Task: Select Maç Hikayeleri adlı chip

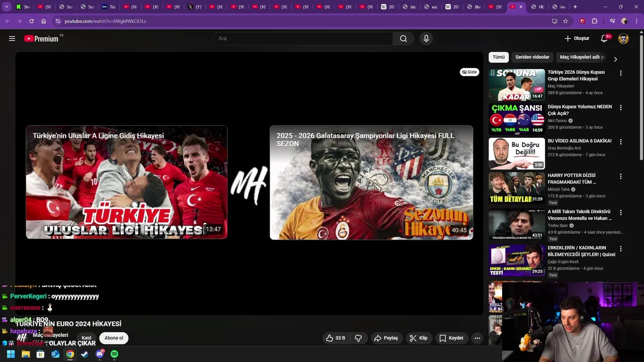Action: tap(582, 57)
